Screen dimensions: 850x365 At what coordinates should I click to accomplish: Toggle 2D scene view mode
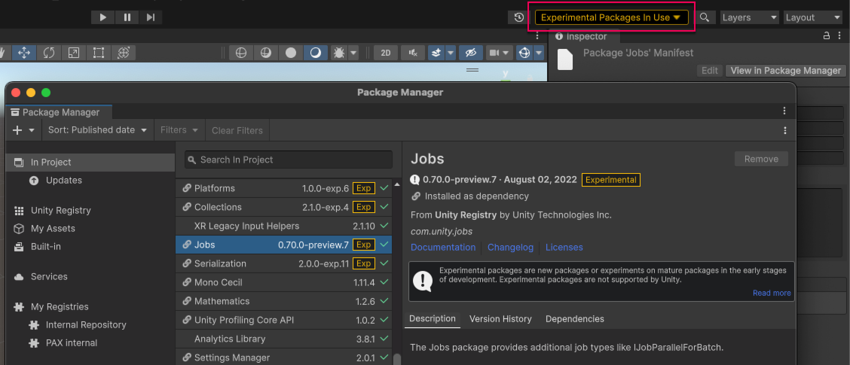click(x=386, y=53)
